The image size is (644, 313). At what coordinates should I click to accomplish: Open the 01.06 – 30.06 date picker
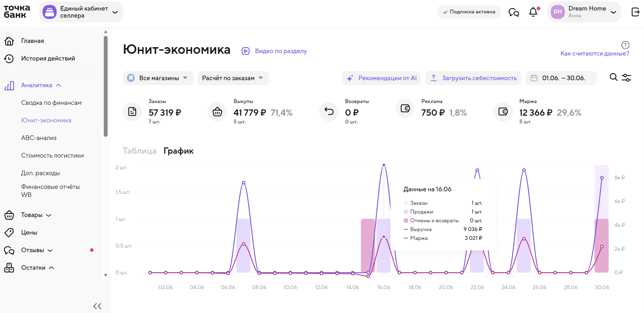[x=561, y=78]
